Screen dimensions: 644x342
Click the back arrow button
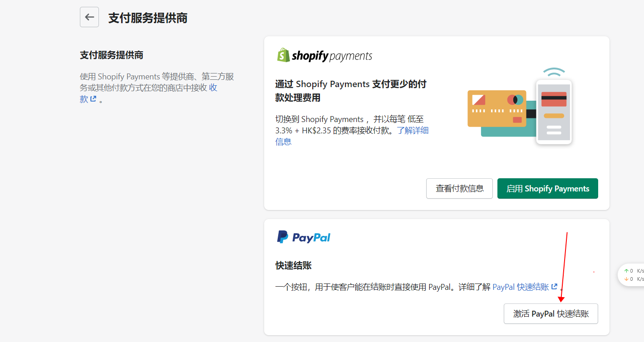tap(89, 17)
